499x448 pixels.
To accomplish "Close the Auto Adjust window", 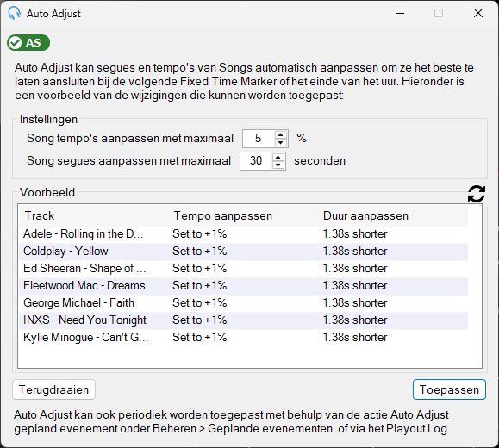I will [478, 14].
